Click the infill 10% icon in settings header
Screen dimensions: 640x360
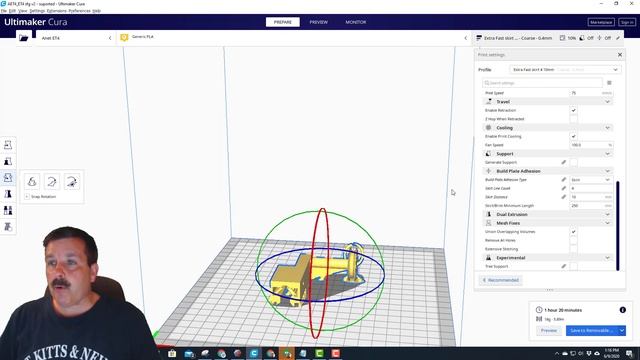562,38
